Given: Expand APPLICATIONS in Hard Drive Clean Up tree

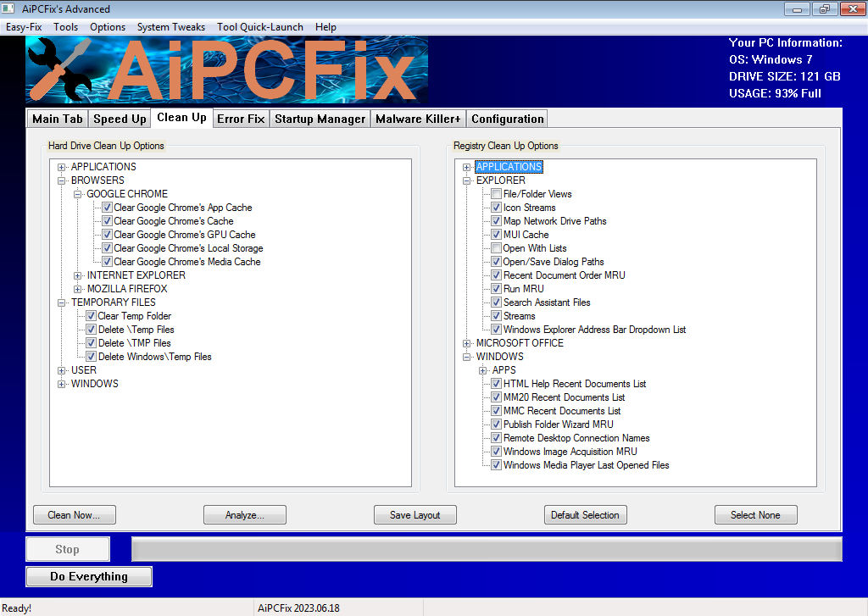Looking at the screenshot, I should click(x=61, y=167).
